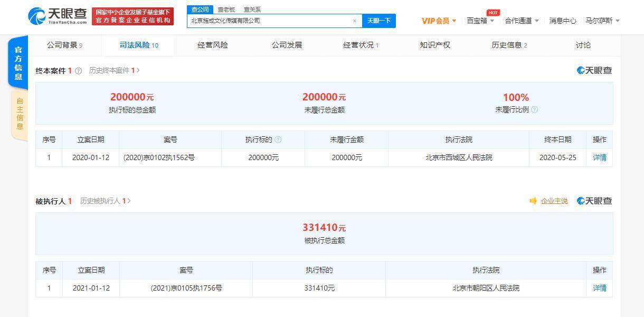Open the 合作通道 dropdown
This screenshot has width=644, height=317.
pos(522,21)
